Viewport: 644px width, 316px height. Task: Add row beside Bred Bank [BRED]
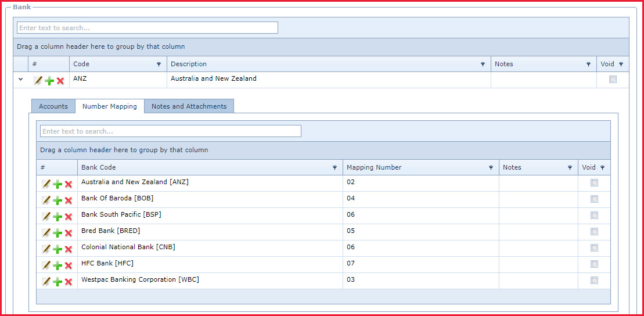[57, 233]
